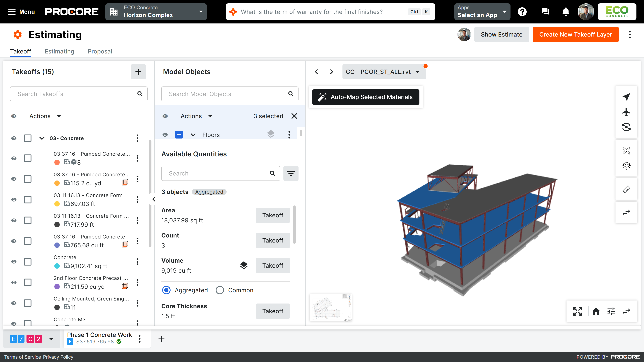The image size is (644, 362).
Task: Open the orbit/rotate view tool
Action: [627, 127]
